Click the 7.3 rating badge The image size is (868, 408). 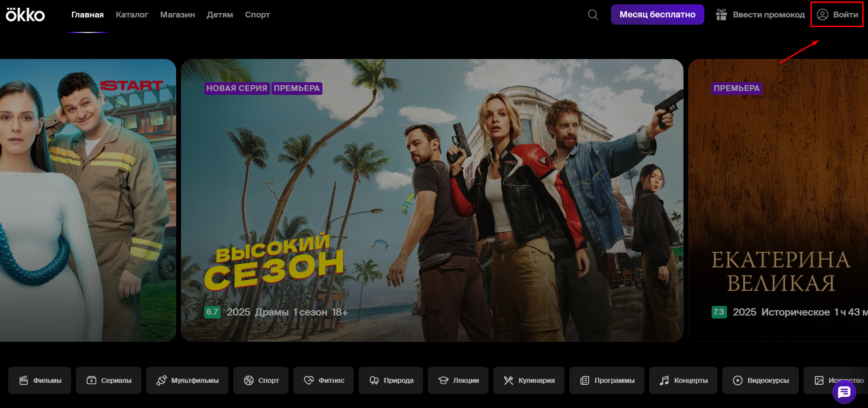[719, 312]
